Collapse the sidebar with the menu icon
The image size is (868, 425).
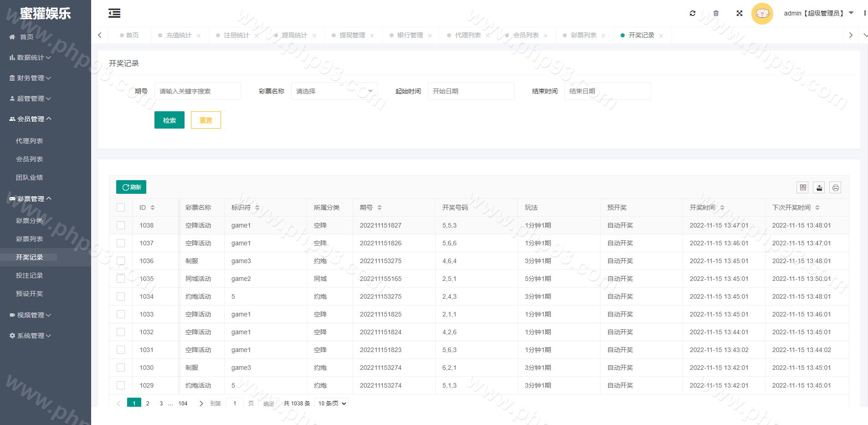[114, 13]
